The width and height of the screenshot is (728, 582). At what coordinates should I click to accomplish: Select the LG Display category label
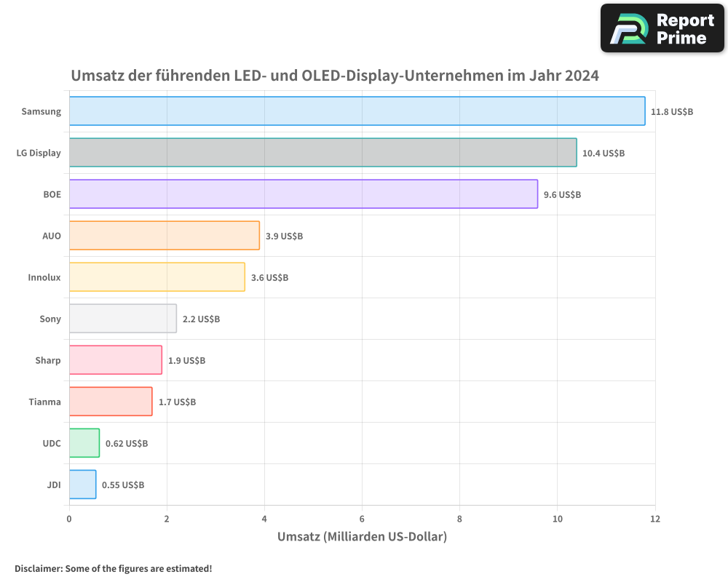click(37, 153)
